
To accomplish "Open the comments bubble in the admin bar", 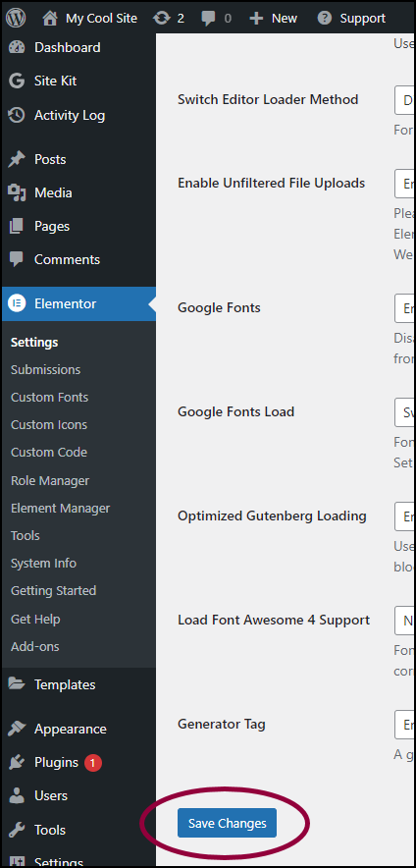I will point(209,19).
